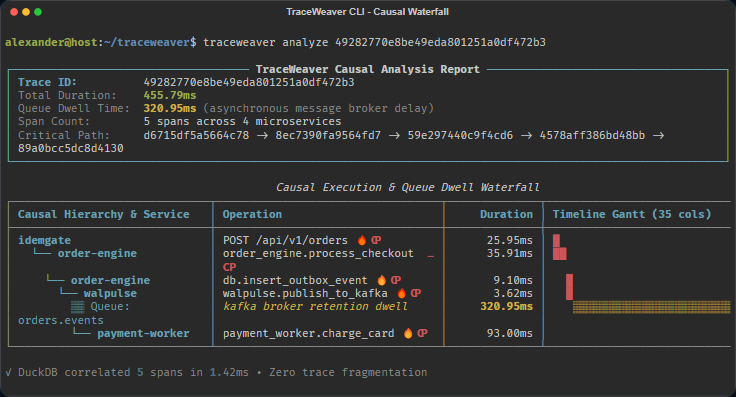
Task: Click the alexander@host prompt text
Action: point(51,42)
